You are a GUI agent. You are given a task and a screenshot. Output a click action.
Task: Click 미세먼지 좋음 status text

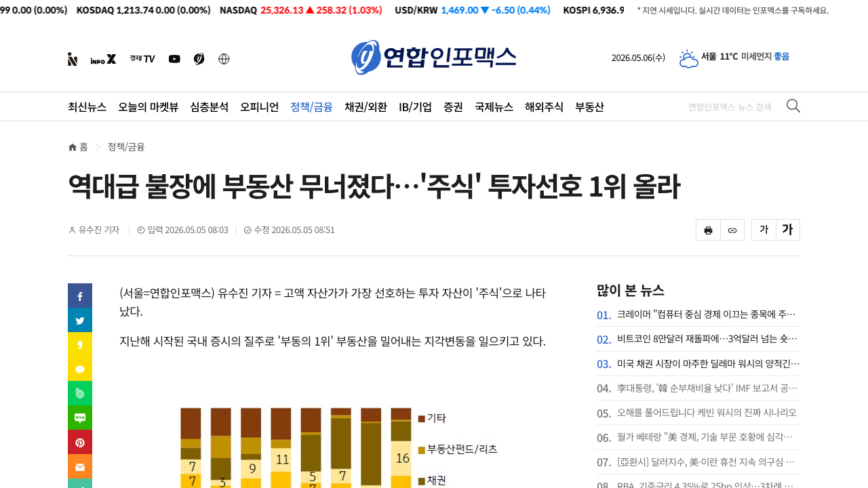tap(765, 56)
